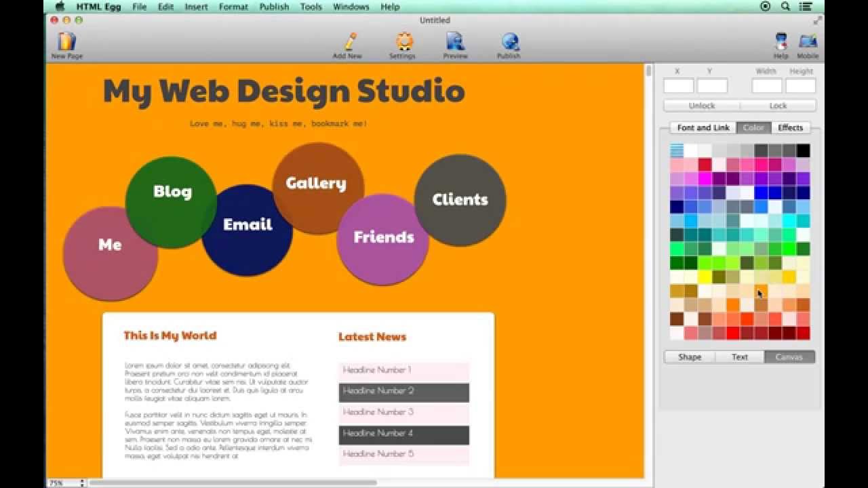Open the Tools menu

tap(311, 6)
